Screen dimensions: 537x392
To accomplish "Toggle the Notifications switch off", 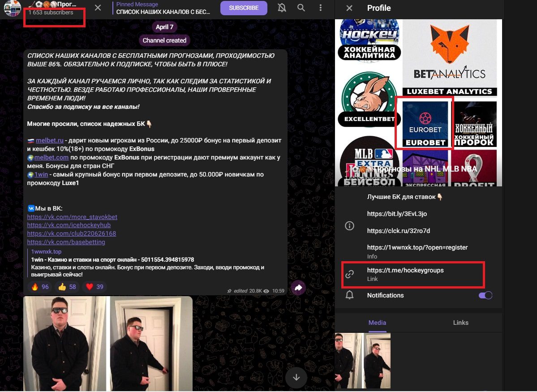I will pyautogui.click(x=485, y=295).
